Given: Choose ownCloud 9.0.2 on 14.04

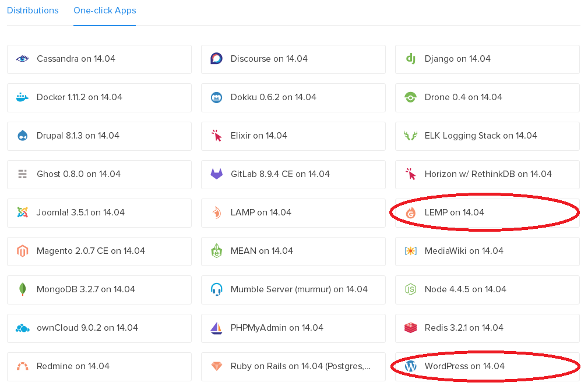Looking at the screenshot, I should pyautogui.click(x=100, y=328).
